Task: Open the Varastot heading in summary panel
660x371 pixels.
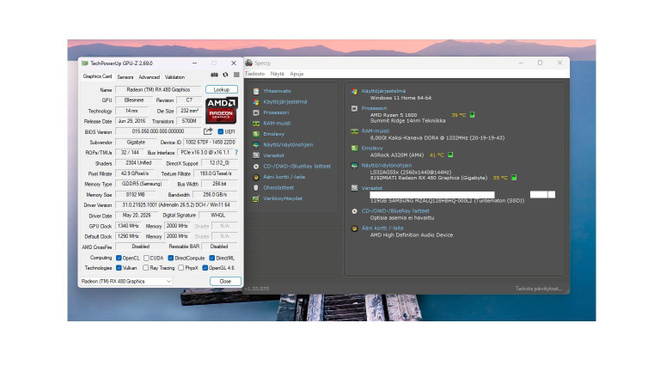Action: tap(372, 188)
